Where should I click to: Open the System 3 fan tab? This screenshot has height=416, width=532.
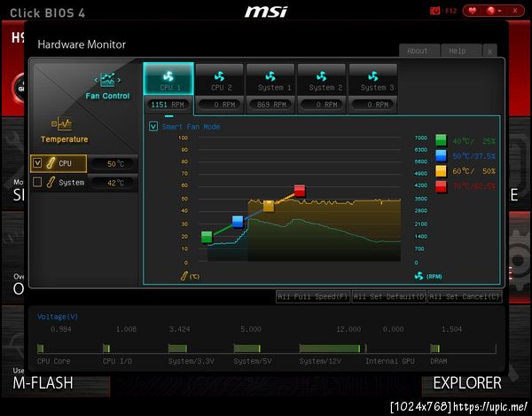tap(373, 79)
